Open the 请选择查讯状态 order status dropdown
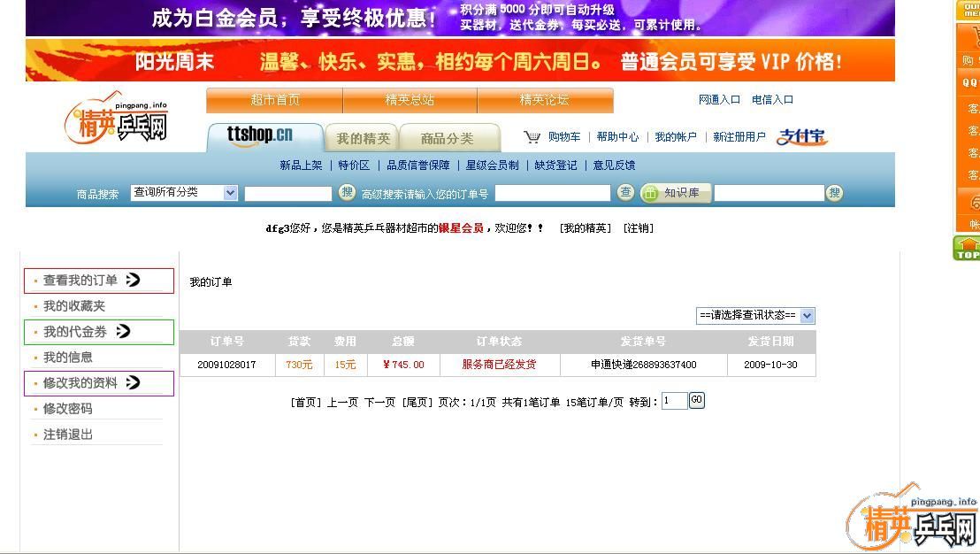The width and height of the screenshot is (980, 554). [x=755, y=316]
